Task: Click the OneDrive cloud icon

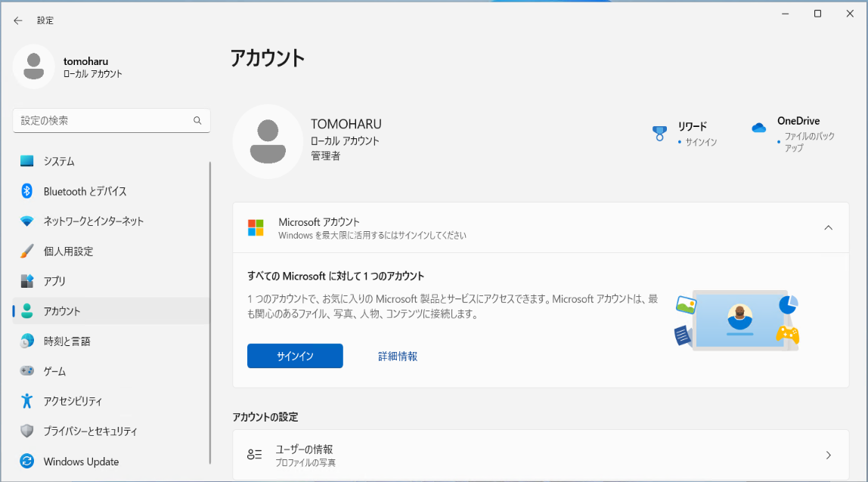Action: (759, 128)
